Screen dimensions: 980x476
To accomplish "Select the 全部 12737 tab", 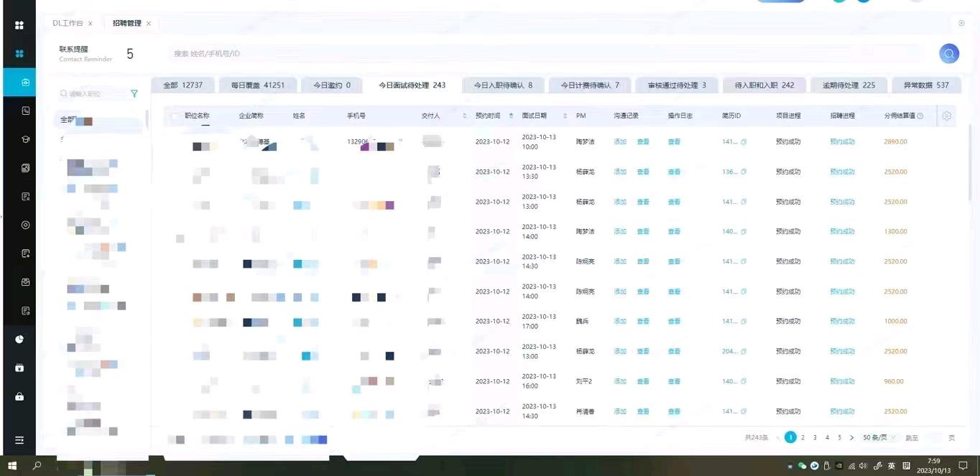I will pyautogui.click(x=182, y=85).
